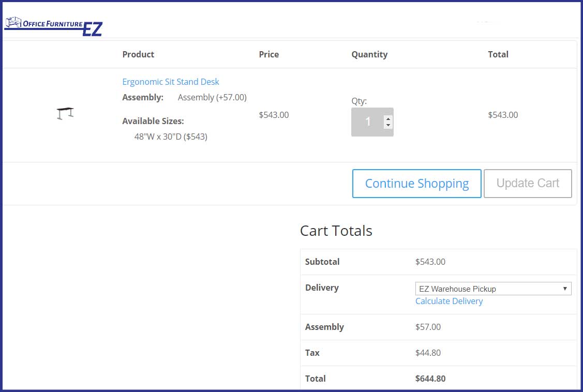The width and height of the screenshot is (583, 392).
Task: Click the Office Furniture EZ logo
Action: pyautogui.click(x=54, y=27)
